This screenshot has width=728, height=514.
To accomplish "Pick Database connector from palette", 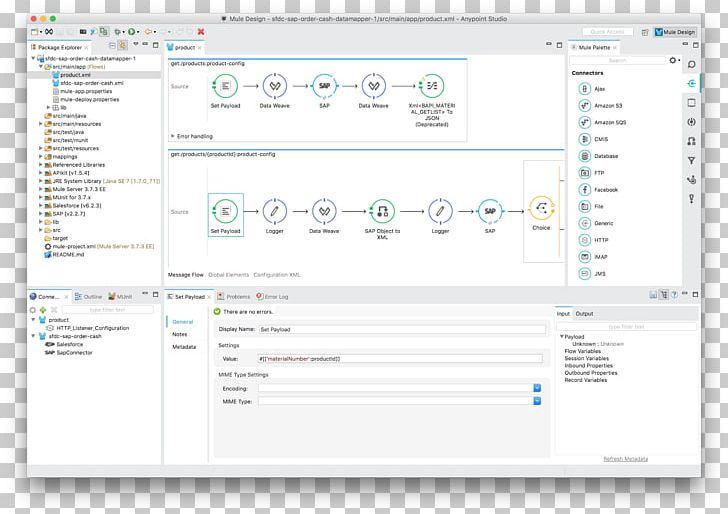I will tap(598, 156).
